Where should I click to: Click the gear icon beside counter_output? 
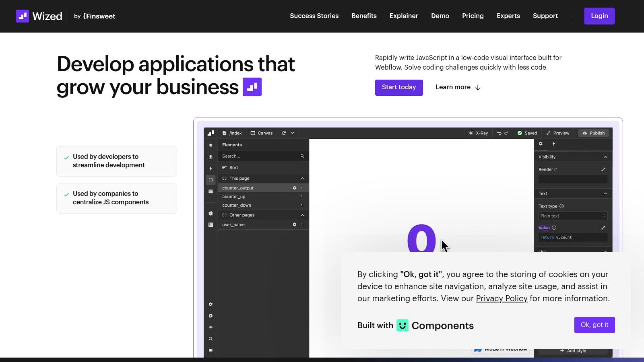point(294,188)
